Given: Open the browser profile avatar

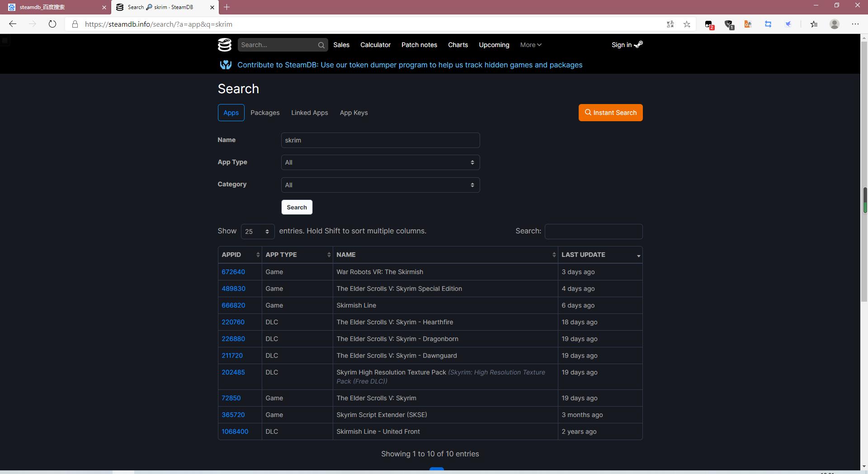Looking at the screenshot, I should pyautogui.click(x=835, y=24).
